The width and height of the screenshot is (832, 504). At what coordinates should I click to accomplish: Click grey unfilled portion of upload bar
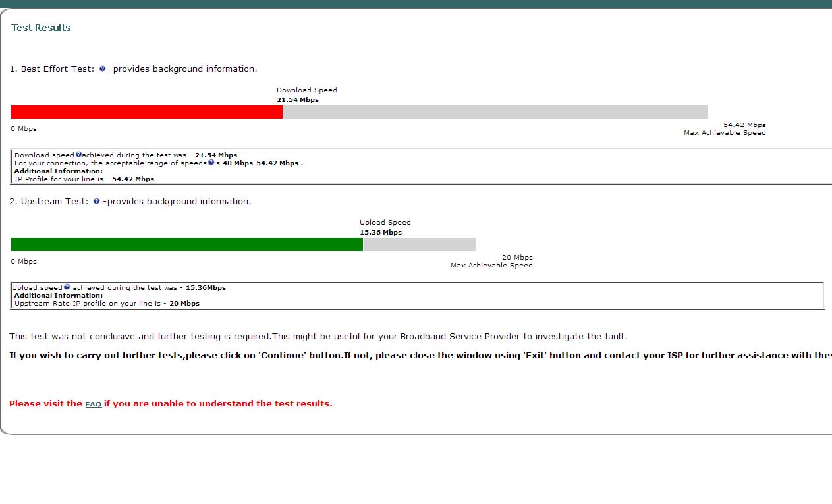click(419, 244)
